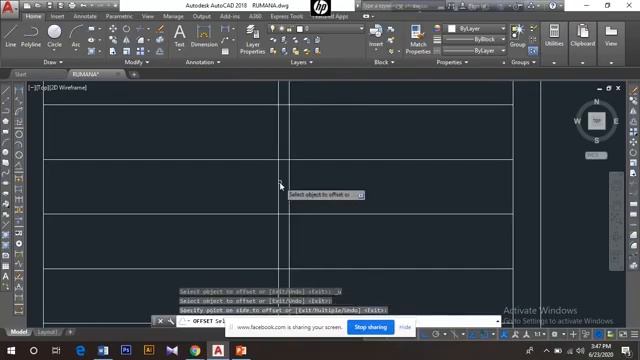Image resolution: width=640 pixels, height=360 pixels.
Task: Click the Match Properties tool
Action: click(418, 39)
